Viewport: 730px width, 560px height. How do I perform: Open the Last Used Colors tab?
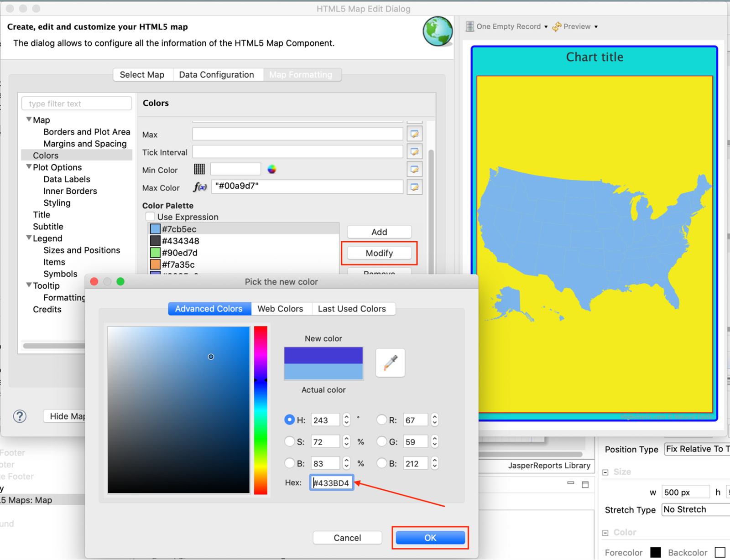coord(352,309)
